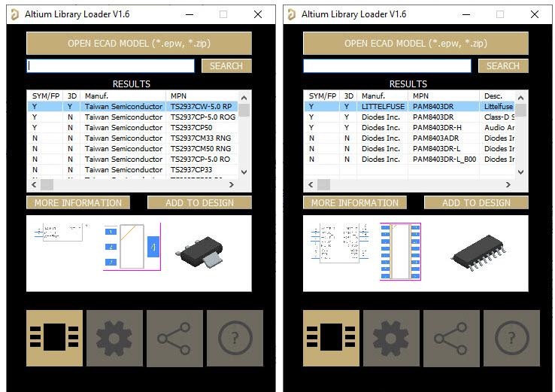Click the schematic symbol preview in left window
The width and height of the screenshot is (555, 392).
pos(61,232)
